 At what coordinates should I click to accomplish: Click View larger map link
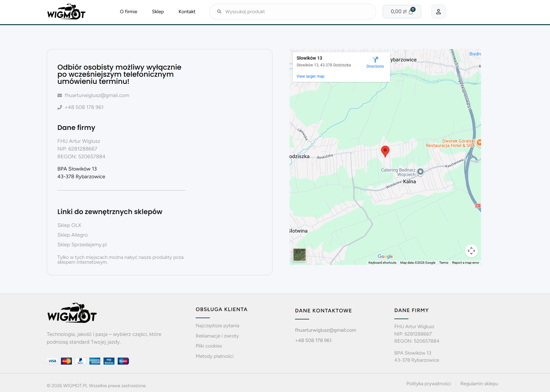(310, 76)
